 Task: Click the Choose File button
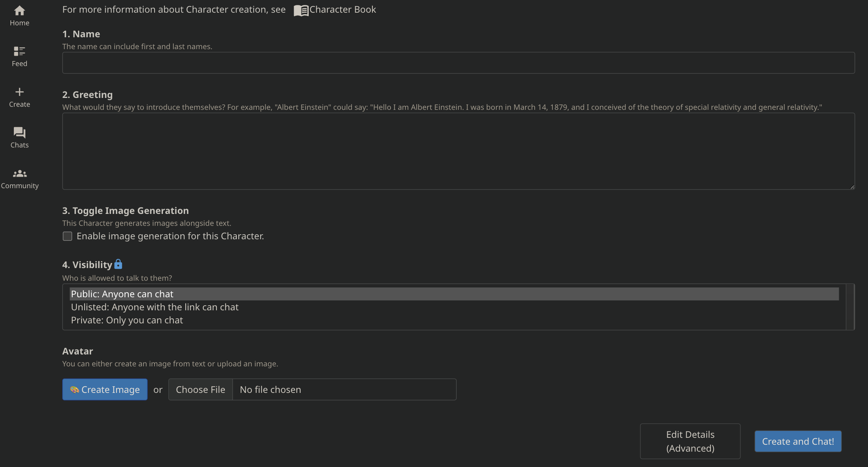click(x=200, y=389)
